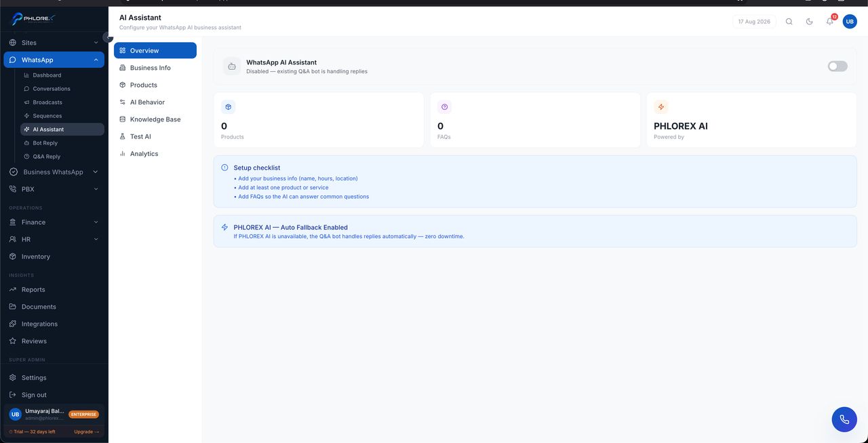Image resolution: width=868 pixels, height=443 pixels.
Task: Click the FAQs question mark icon
Action: tap(445, 107)
